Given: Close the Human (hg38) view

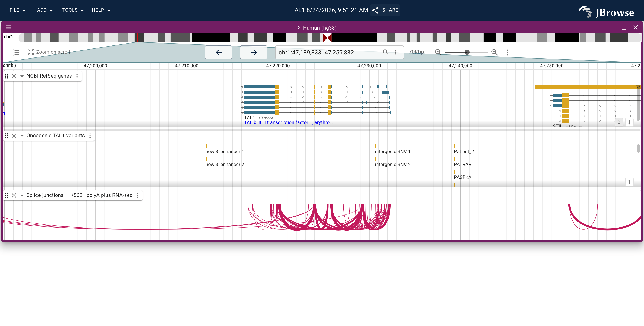Looking at the screenshot, I should click(635, 27).
